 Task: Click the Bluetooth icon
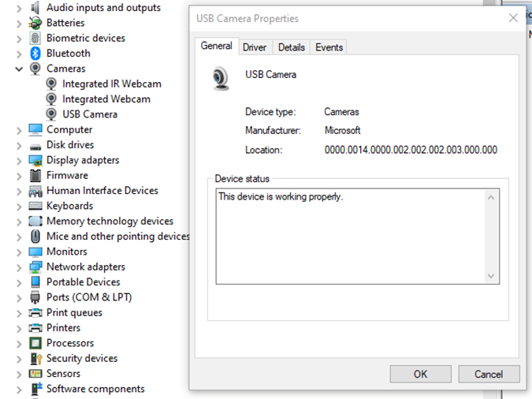(35, 54)
